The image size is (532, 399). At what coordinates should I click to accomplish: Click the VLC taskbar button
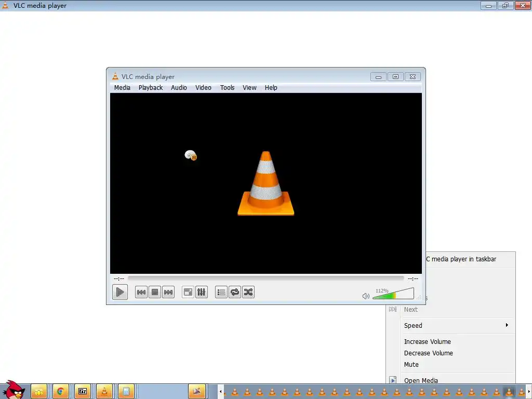pyautogui.click(x=104, y=392)
